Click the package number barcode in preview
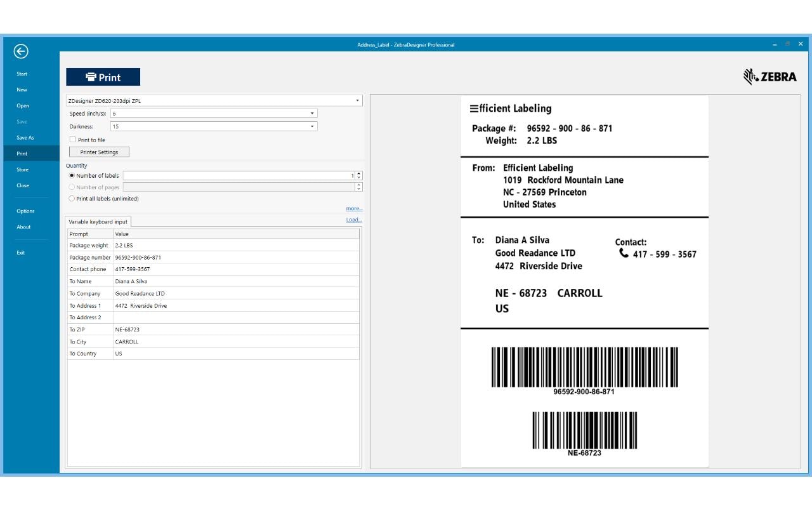Viewport: 812px width, 511px height. point(584,367)
